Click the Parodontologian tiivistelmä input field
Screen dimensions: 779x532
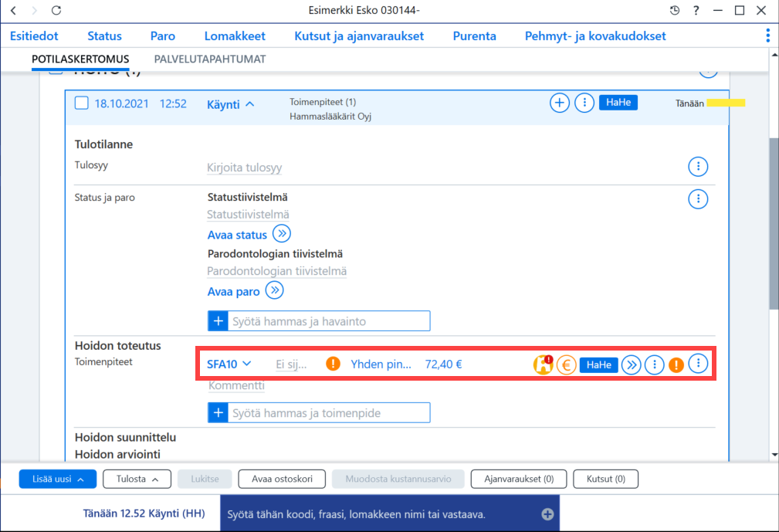tap(276, 271)
